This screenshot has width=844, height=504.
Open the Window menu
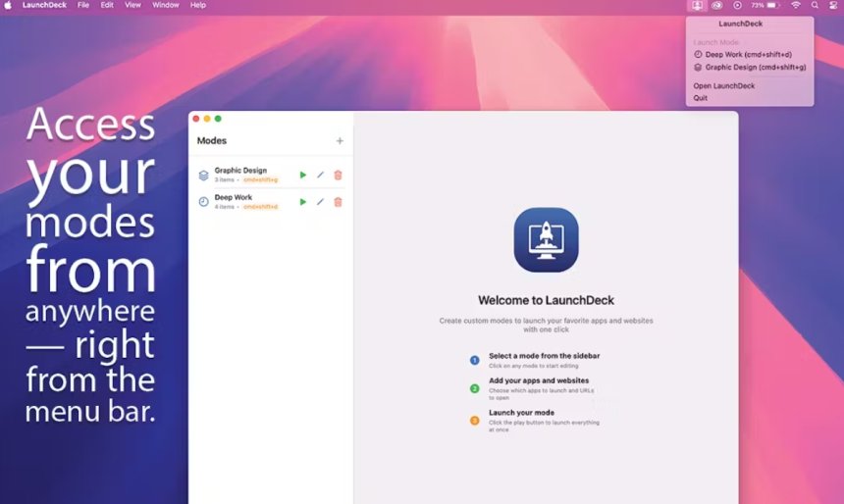165,5
